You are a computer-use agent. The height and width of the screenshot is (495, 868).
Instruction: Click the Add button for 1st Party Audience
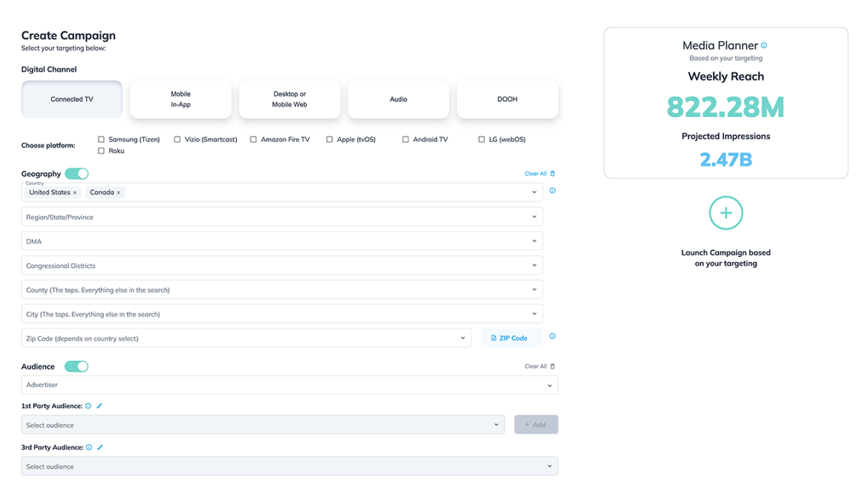coord(535,424)
